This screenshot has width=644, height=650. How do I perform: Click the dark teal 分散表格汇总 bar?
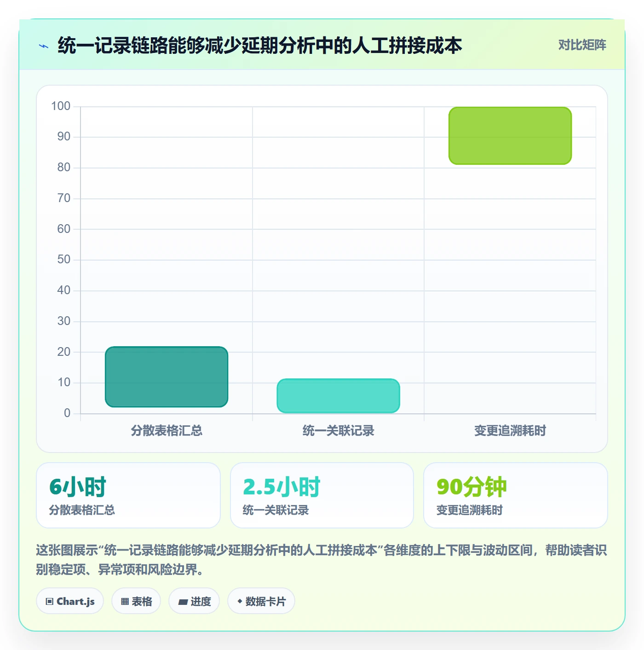[167, 377]
